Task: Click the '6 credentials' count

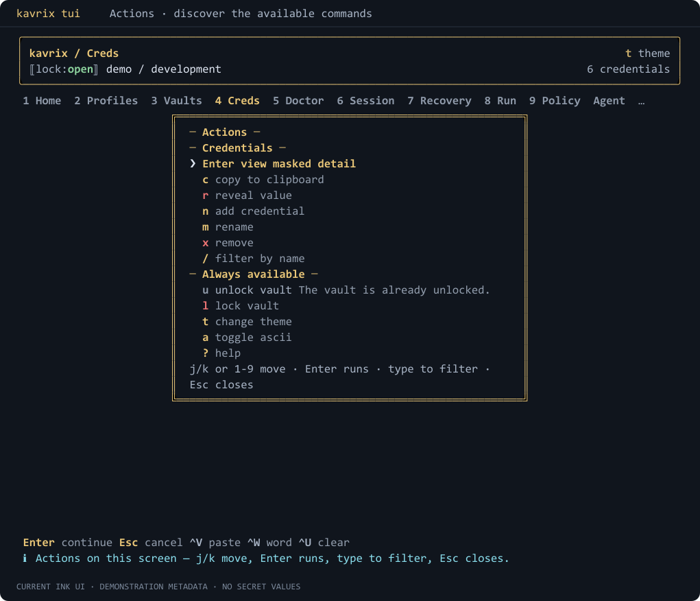Action: coord(628,69)
